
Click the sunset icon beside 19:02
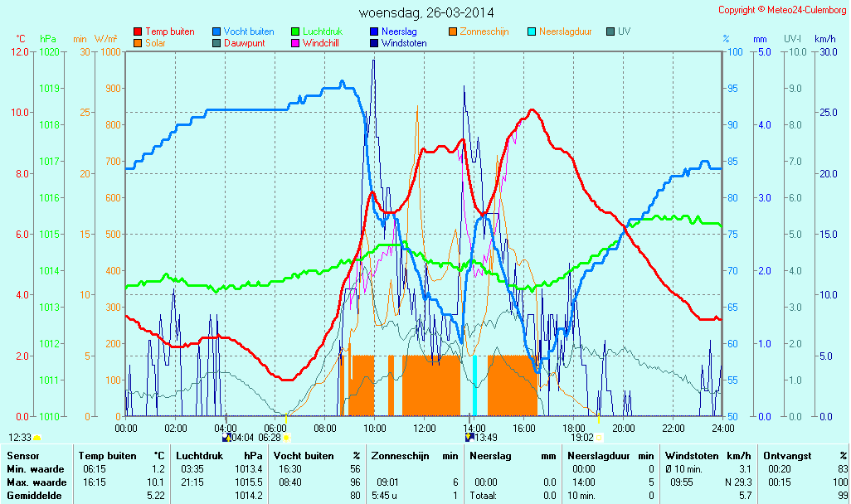(x=599, y=437)
